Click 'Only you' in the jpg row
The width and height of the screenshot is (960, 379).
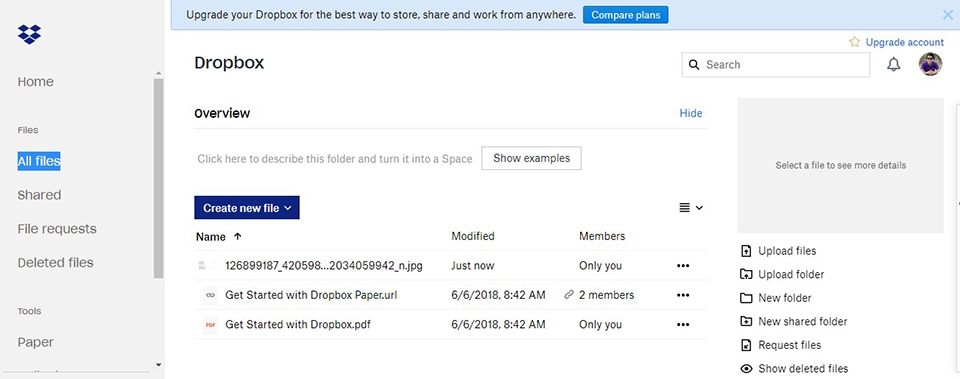tap(601, 266)
